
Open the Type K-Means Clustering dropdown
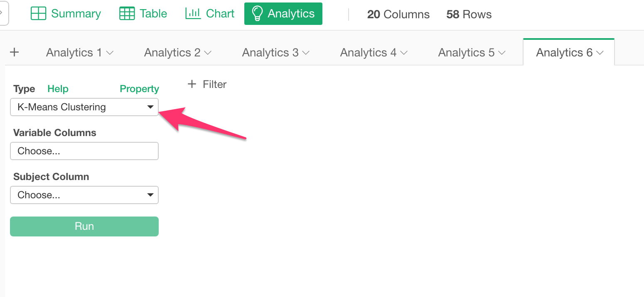(84, 107)
